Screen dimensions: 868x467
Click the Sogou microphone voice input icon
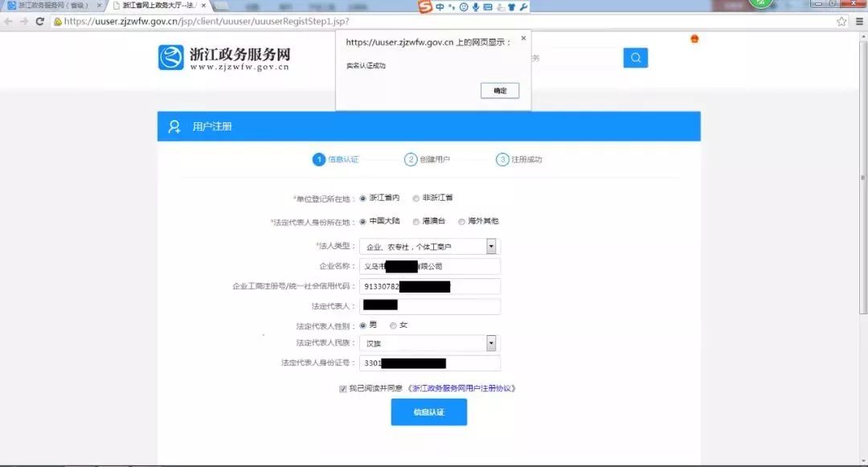coord(476,7)
